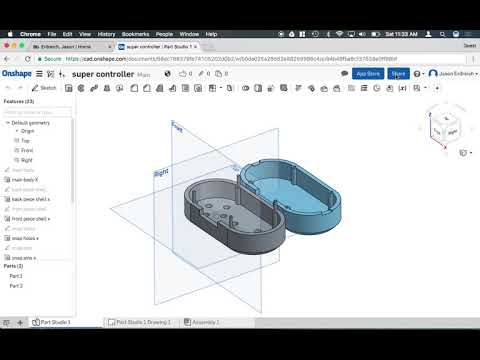Click the super controller document title
The image size is (480, 360).
pyautogui.click(x=103, y=74)
